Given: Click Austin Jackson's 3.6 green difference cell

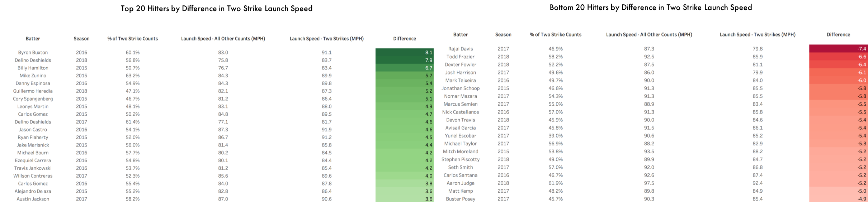Looking at the screenshot, I should [x=405, y=198].
